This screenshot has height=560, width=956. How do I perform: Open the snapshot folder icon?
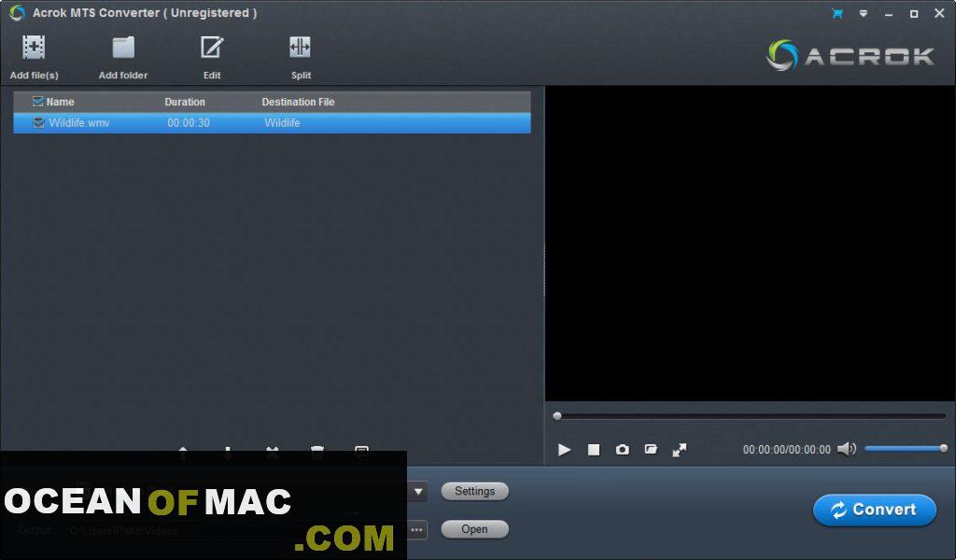(651, 450)
